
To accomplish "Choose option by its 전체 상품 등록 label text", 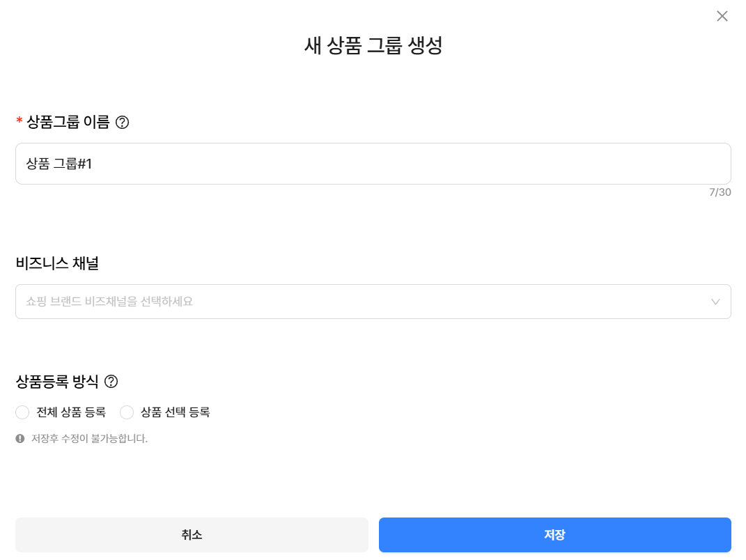I will tap(71, 412).
